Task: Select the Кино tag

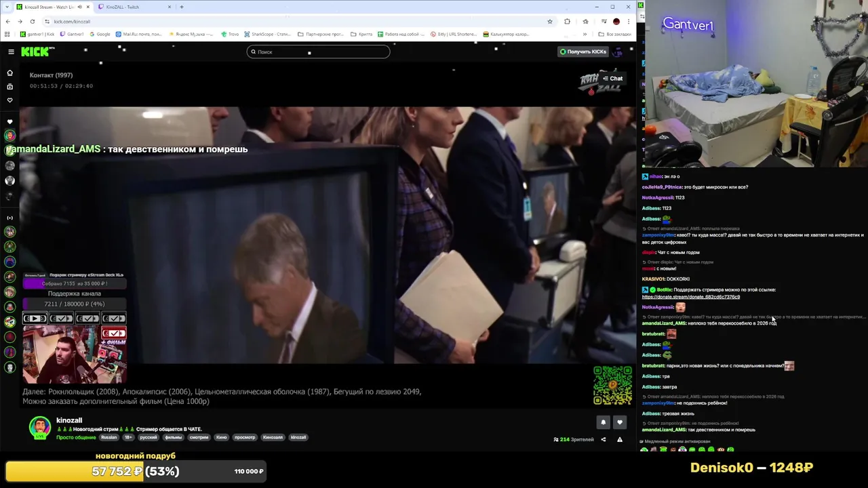Action: click(x=222, y=437)
